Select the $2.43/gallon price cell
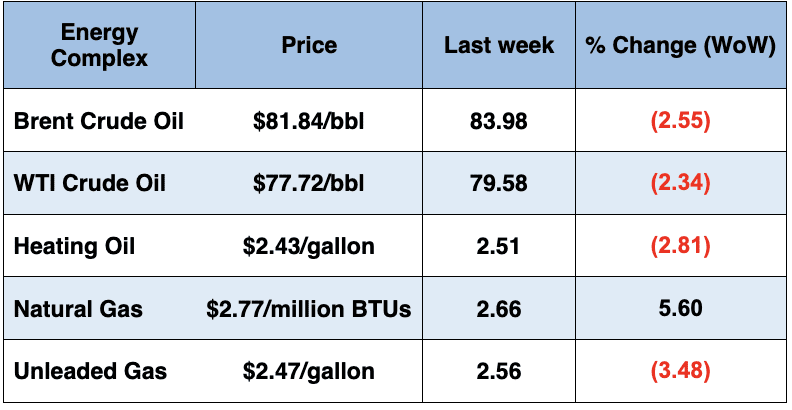792x410 pixels. click(x=309, y=247)
